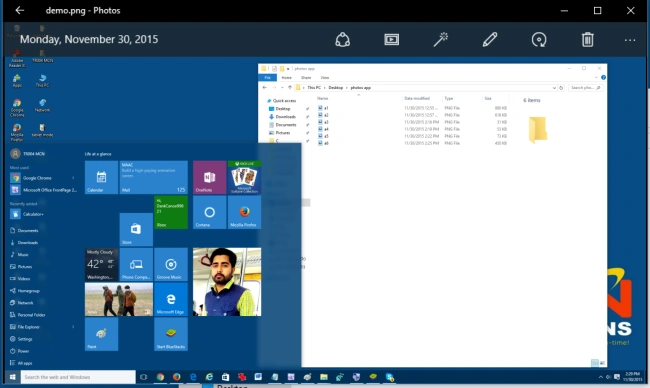Viewport: 650px width, 388px height.
Task: Select Personal Folder in the Start menu
Action: 27,315
